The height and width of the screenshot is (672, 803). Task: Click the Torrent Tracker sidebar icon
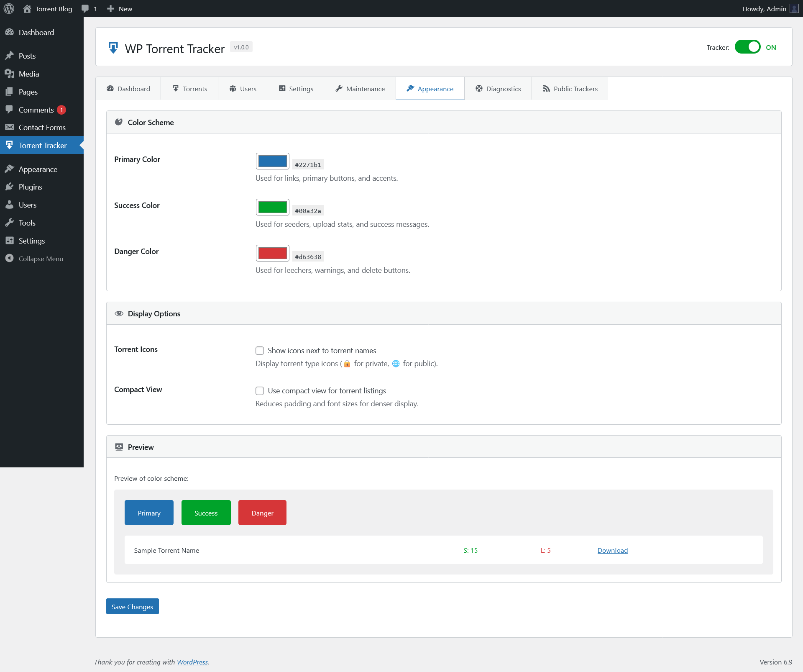point(9,145)
